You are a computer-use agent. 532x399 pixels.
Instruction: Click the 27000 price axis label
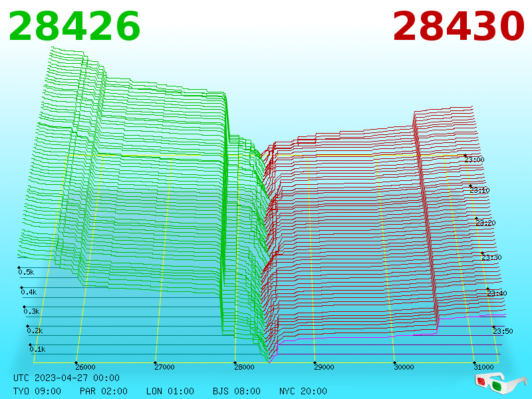coord(164,367)
